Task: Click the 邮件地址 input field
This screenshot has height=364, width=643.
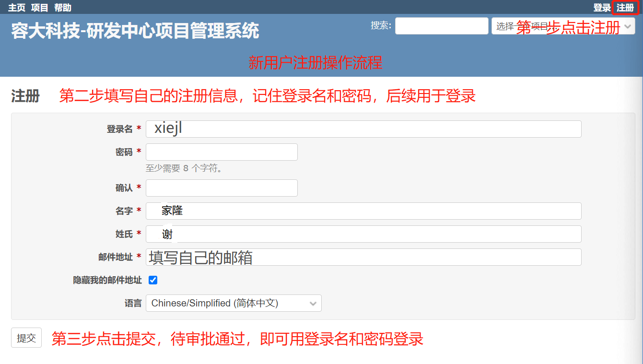Action: (363, 257)
